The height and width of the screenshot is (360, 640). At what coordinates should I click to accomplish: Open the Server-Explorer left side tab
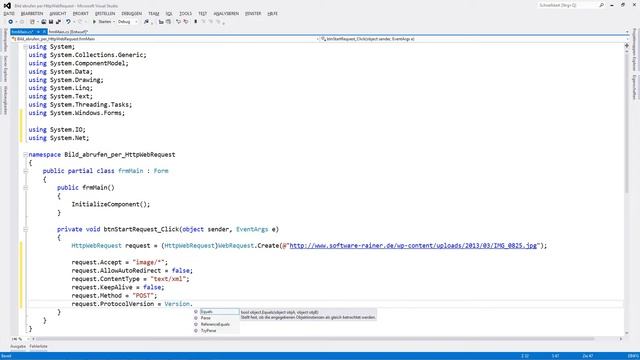[5, 69]
